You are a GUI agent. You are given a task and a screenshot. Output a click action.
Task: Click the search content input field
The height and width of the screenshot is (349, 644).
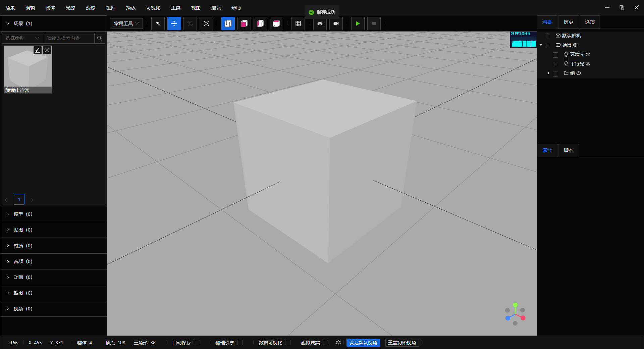(x=69, y=38)
